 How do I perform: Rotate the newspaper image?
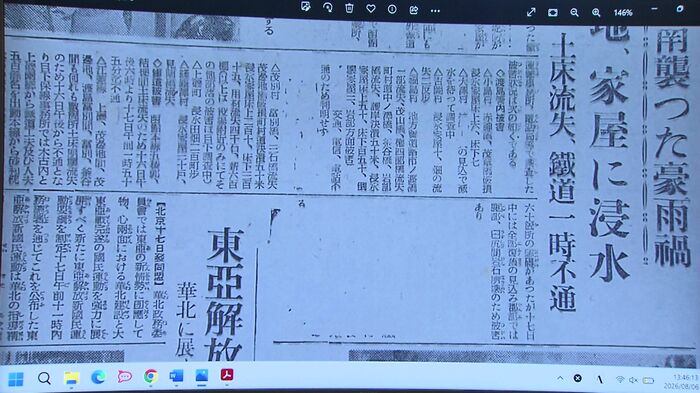pos(328,8)
